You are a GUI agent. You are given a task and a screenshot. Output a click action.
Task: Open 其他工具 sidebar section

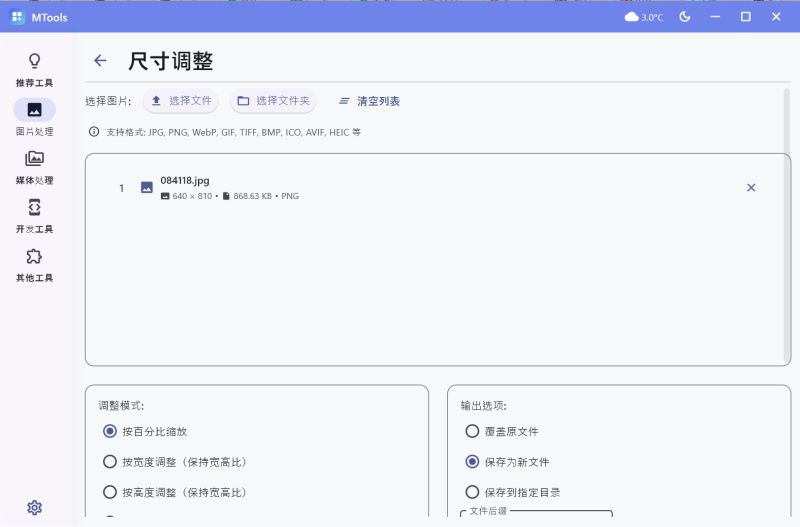point(34,265)
